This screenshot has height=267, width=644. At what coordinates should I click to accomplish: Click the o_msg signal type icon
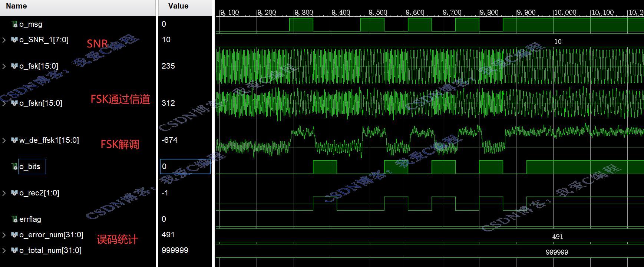point(14,24)
